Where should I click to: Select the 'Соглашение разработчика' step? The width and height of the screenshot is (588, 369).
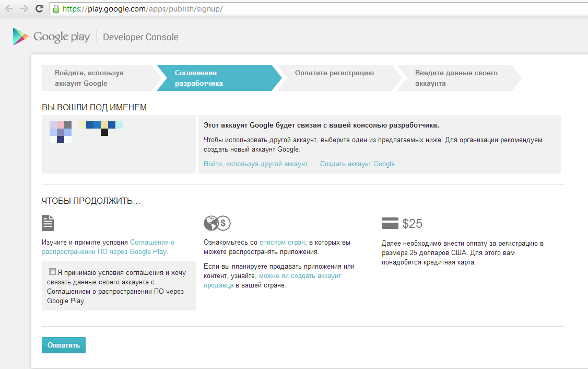(219, 78)
